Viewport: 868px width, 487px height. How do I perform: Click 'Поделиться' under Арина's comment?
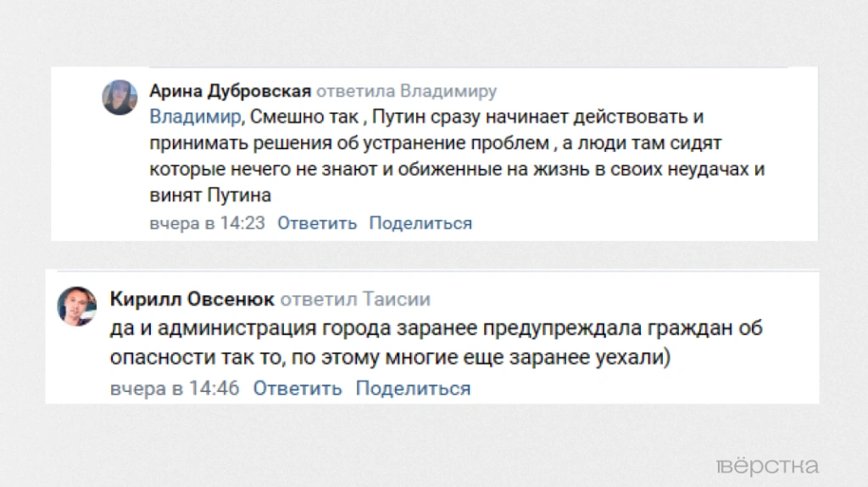point(420,223)
